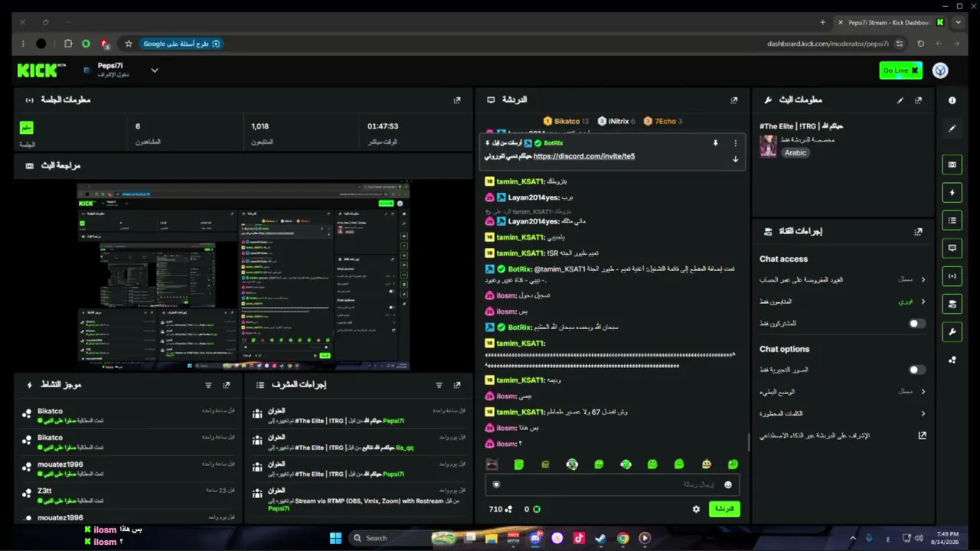Click the stream category thumbnail image
Image resolution: width=980 pixels, height=551 pixels.
coord(768,146)
